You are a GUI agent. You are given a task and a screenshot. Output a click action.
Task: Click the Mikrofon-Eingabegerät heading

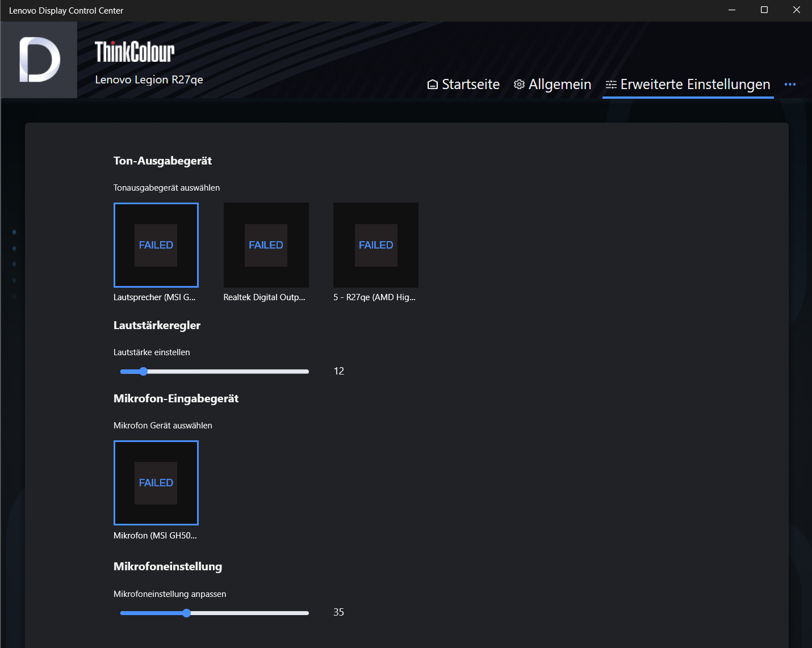click(176, 398)
